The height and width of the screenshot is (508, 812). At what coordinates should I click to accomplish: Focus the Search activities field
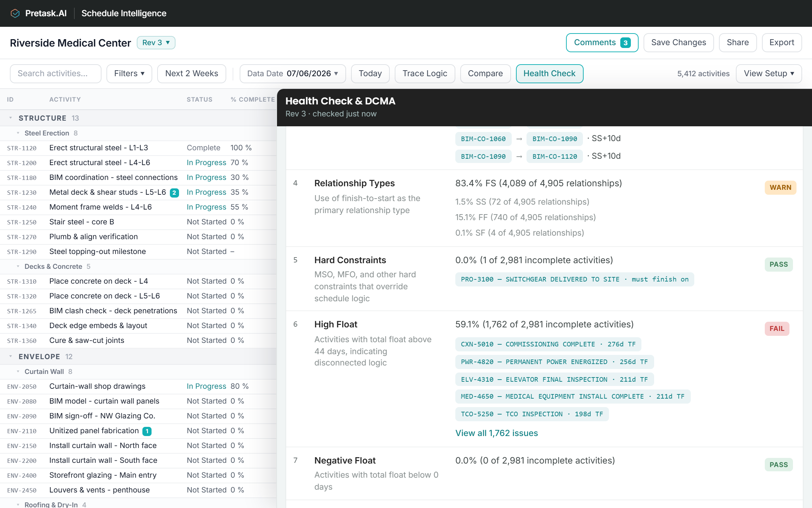56,74
